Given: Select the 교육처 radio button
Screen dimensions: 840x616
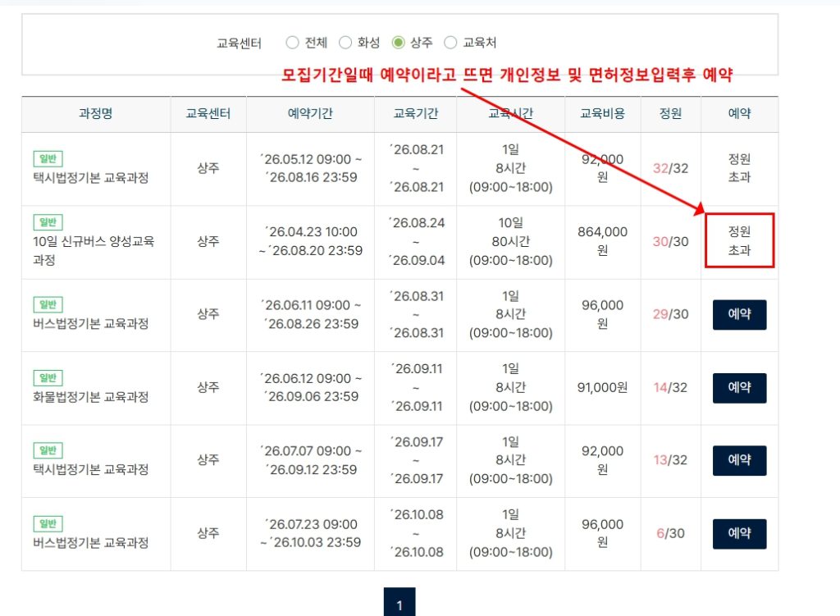Looking at the screenshot, I should [450, 43].
